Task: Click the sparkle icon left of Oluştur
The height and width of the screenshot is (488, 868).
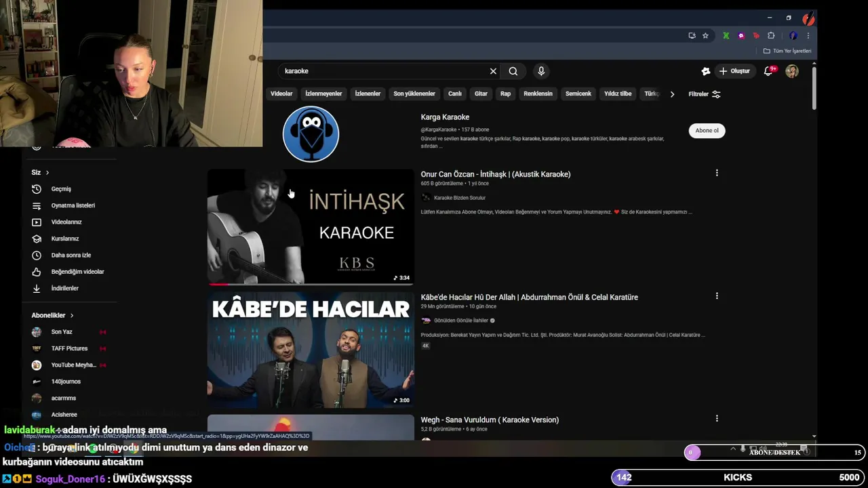Action: coord(706,71)
